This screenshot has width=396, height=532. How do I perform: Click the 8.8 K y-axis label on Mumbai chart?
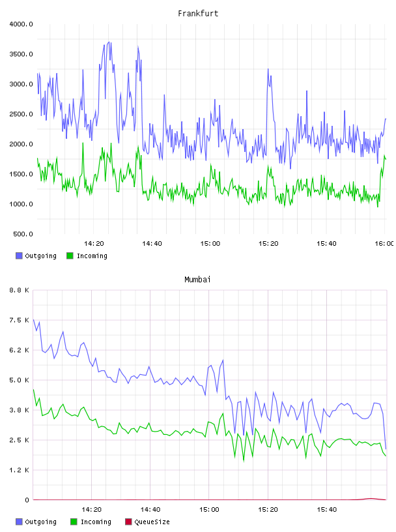pos(20,290)
